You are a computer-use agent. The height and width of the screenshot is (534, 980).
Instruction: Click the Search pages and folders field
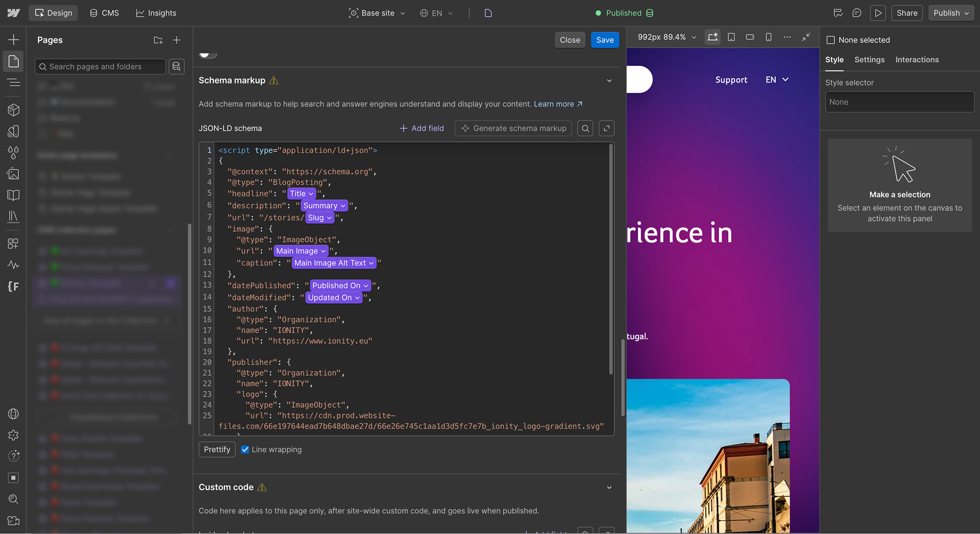[x=100, y=67]
